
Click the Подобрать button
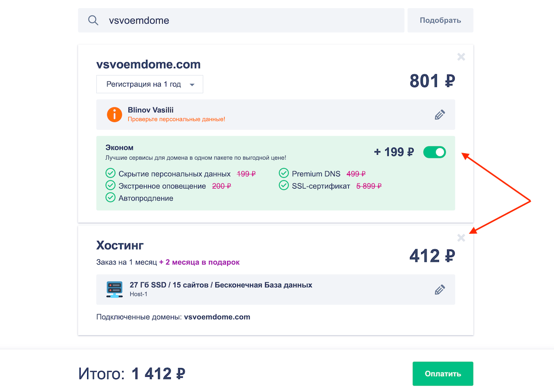[x=440, y=20]
